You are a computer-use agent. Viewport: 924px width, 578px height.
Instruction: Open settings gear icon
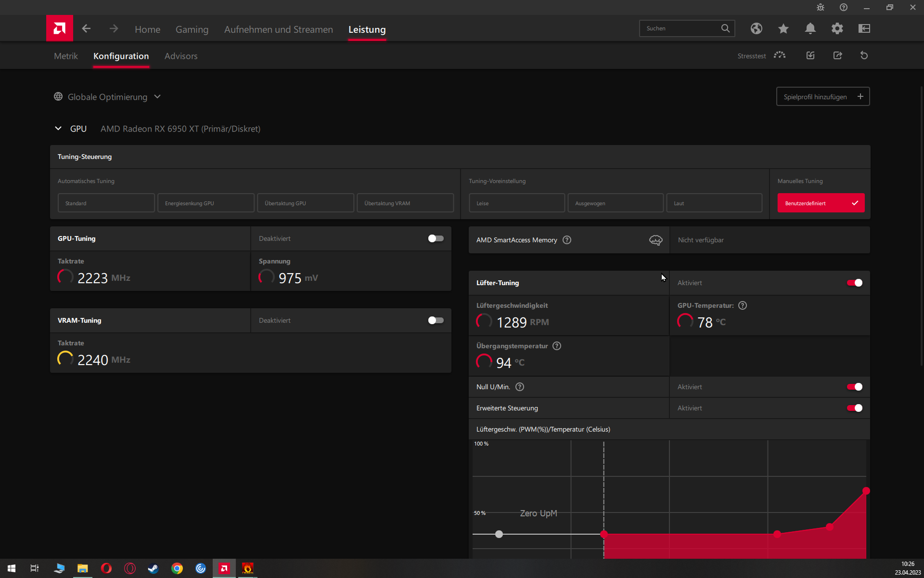pyautogui.click(x=837, y=28)
